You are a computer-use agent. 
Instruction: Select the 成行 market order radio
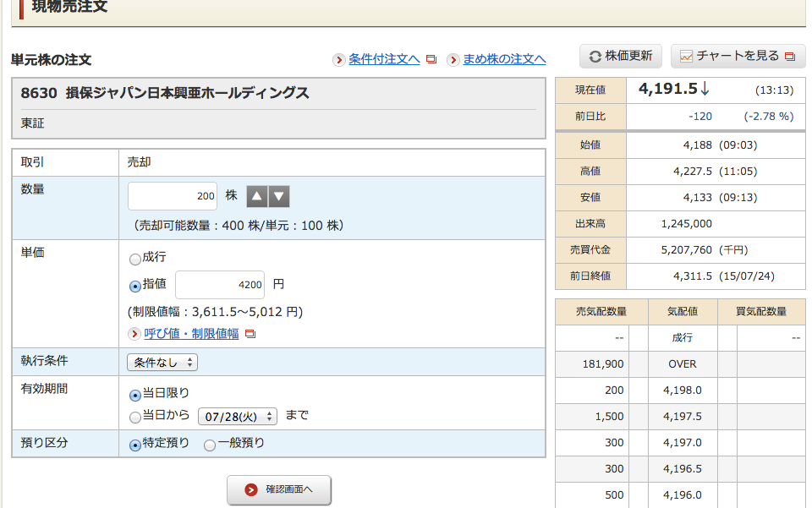click(x=135, y=259)
